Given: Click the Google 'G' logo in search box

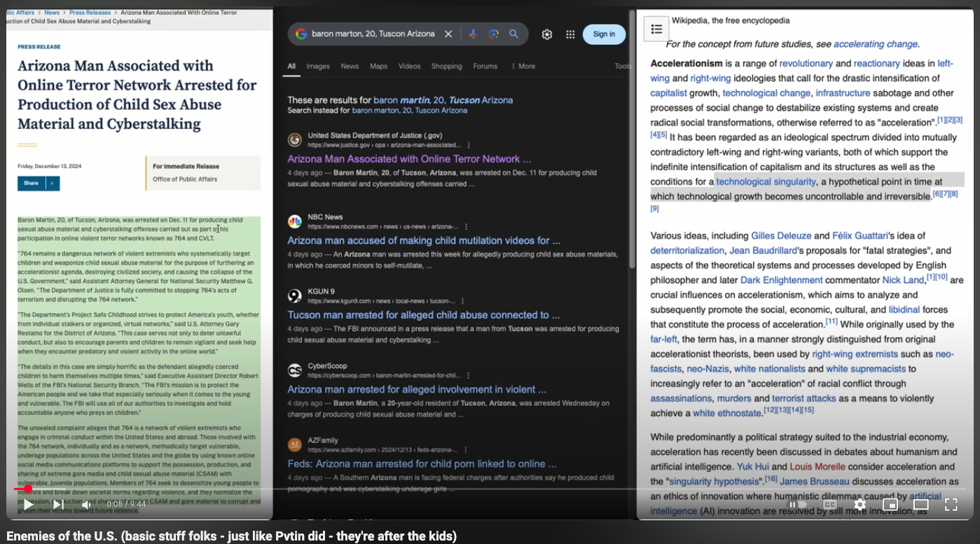Looking at the screenshot, I should point(301,34).
